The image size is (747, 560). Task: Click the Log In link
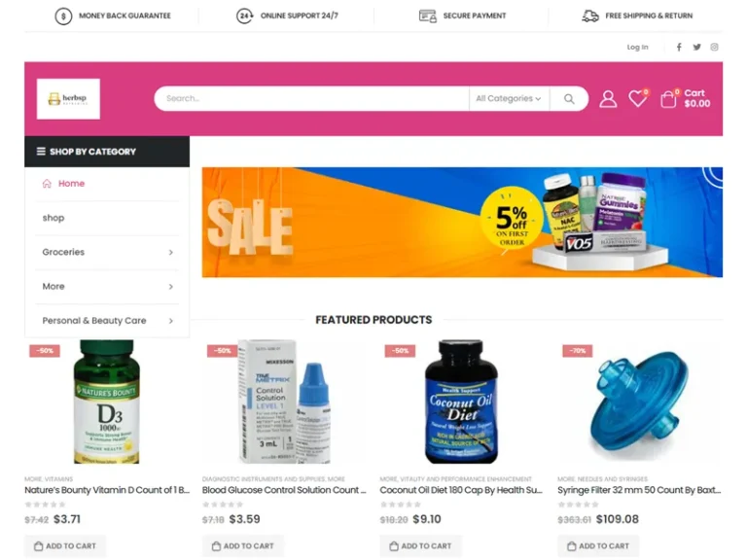pos(637,47)
